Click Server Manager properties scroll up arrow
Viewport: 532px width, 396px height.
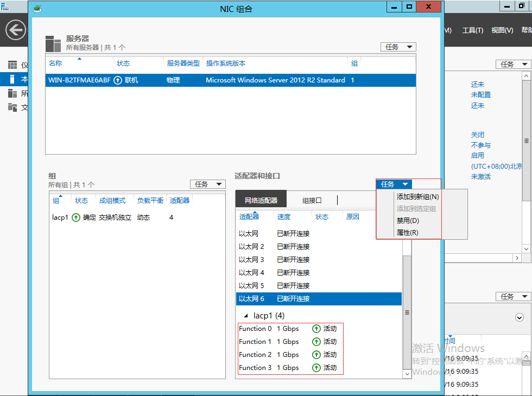[x=526, y=76]
